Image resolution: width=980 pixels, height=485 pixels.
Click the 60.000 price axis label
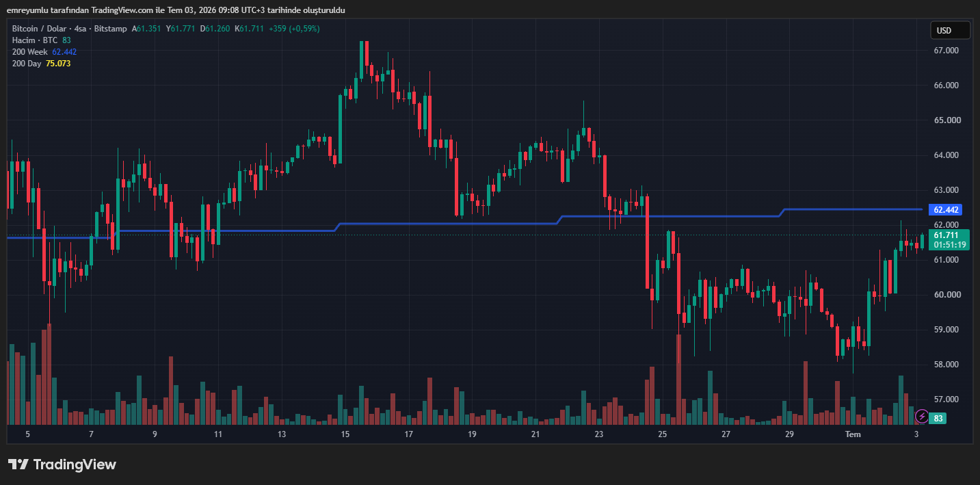pyautogui.click(x=946, y=295)
